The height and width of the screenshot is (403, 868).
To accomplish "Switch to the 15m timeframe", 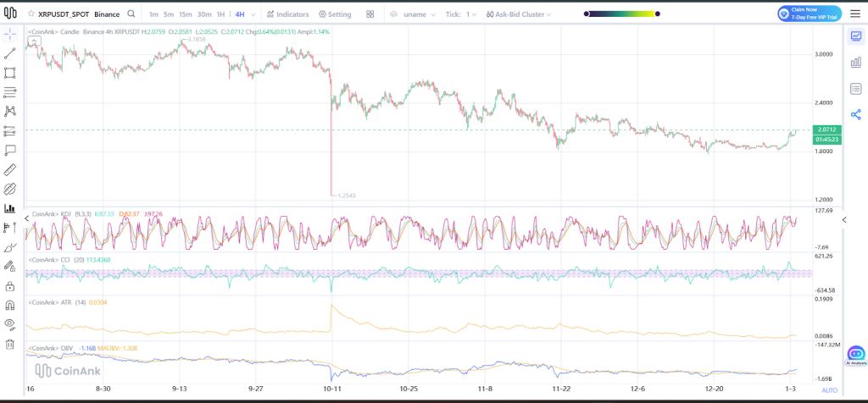I will 186,14.
